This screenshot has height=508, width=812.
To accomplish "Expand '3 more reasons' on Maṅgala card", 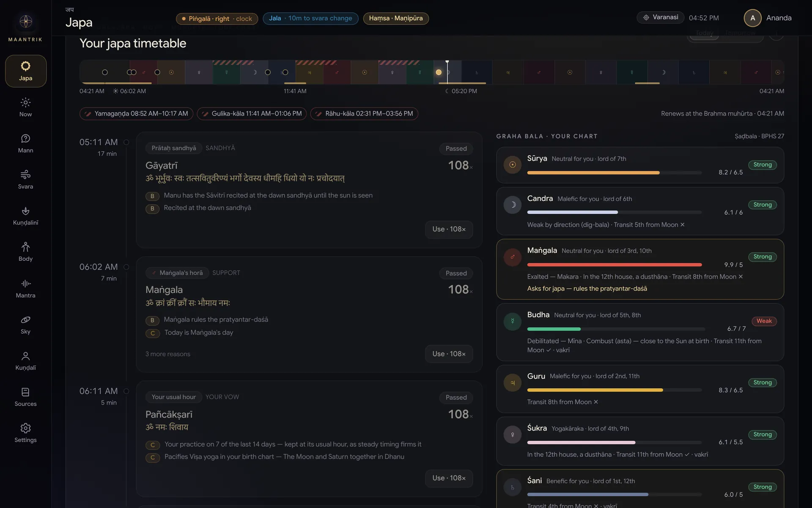I will 168,354.
